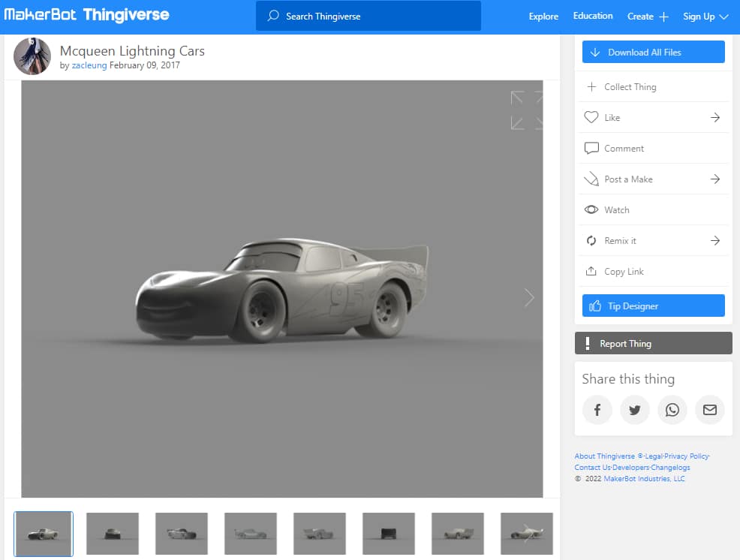The image size is (740, 560).
Task: Expand the Sign Up chevron
Action: [723, 17]
